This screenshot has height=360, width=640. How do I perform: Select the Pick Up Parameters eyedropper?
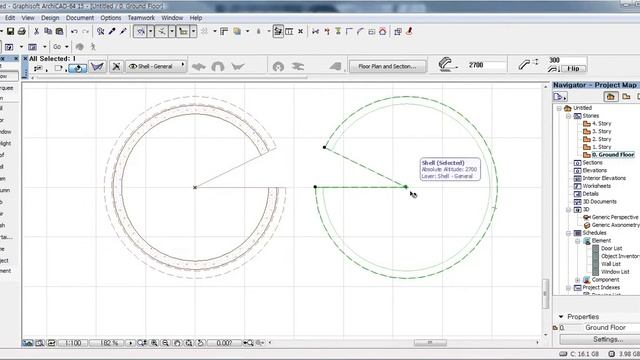pyautogui.click(x=112, y=31)
